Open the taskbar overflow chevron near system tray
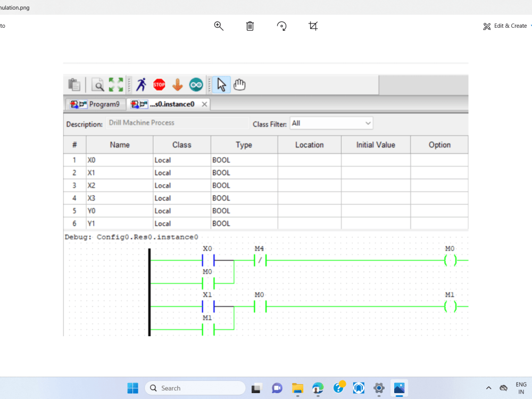 click(x=488, y=388)
